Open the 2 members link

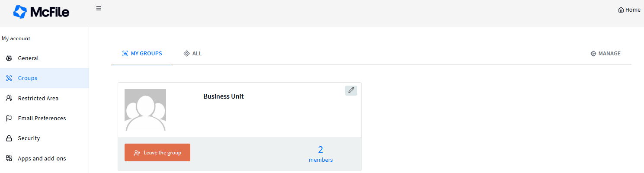pos(320,154)
